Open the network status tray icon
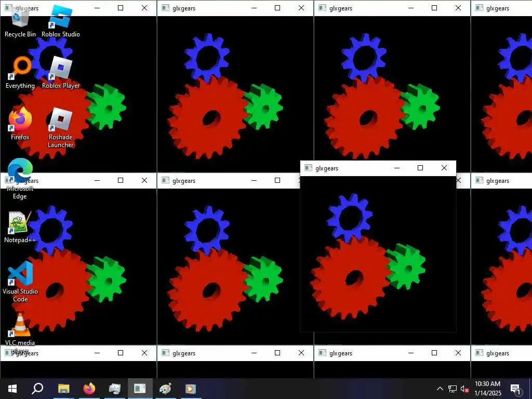Image resolution: width=532 pixels, height=399 pixels. pyautogui.click(x=453, y=389)
